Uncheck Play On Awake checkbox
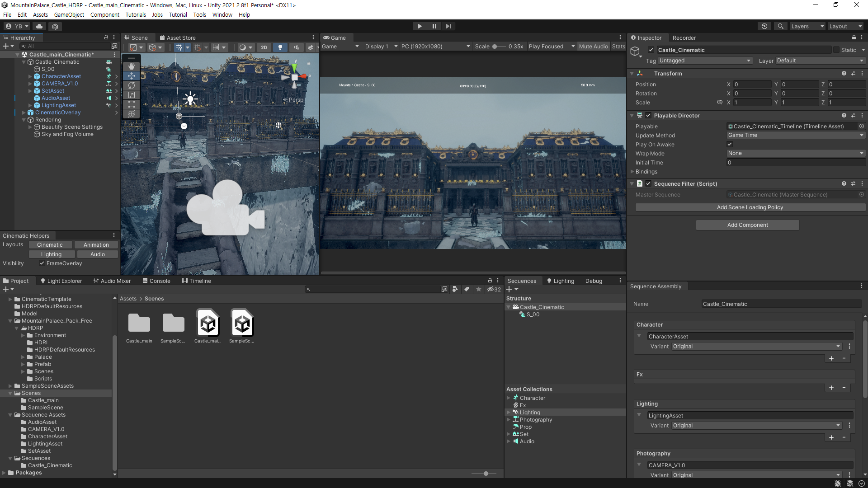 click(730, 144)
